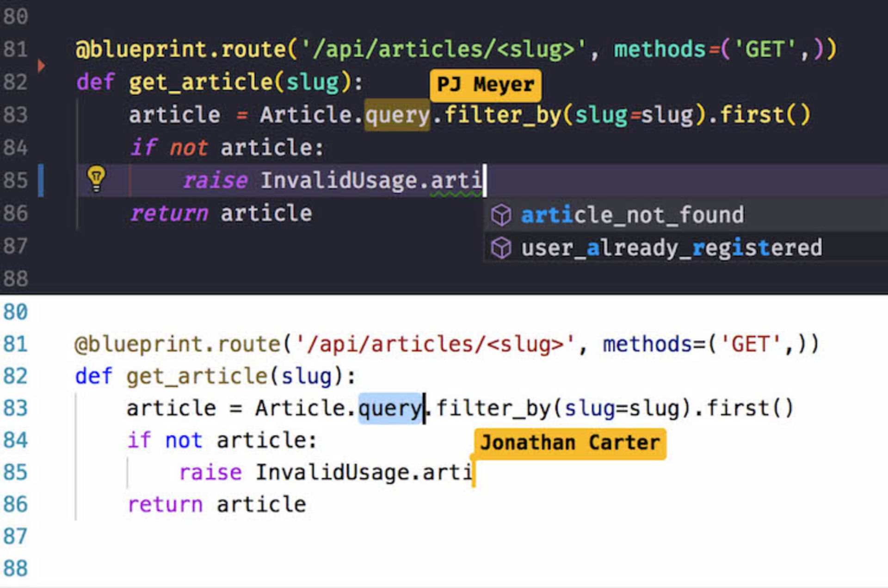
Task: Click line number 83 in the light editor
Action: tap(15, 409)
